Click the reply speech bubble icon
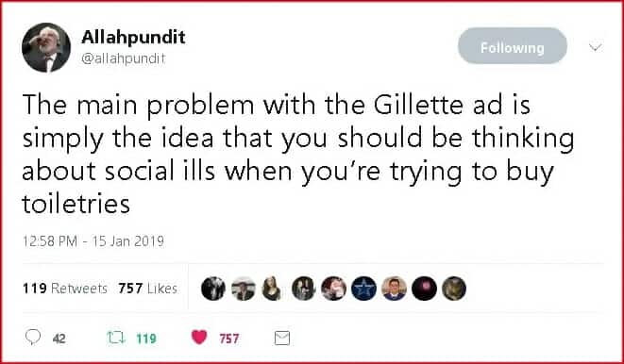The image size is (624, 364). point(33,338)
